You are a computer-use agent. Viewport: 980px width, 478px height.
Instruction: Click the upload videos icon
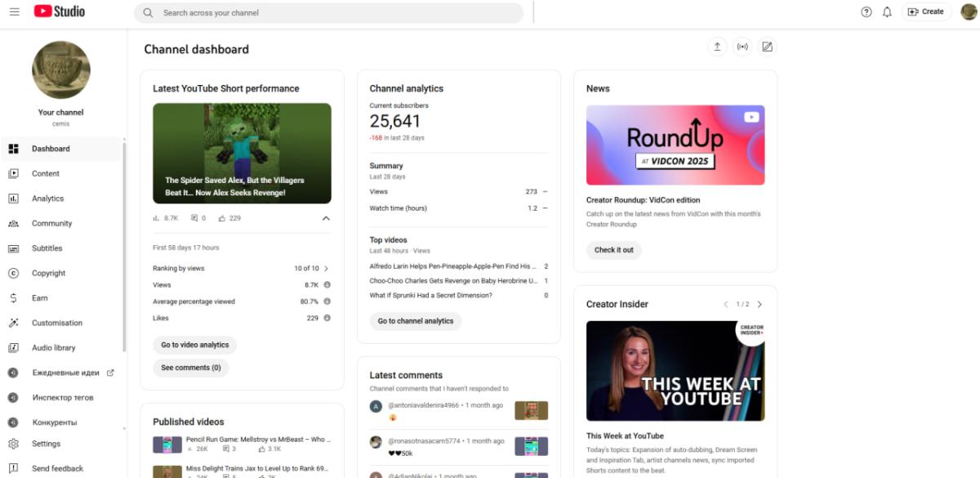[717, 47]
